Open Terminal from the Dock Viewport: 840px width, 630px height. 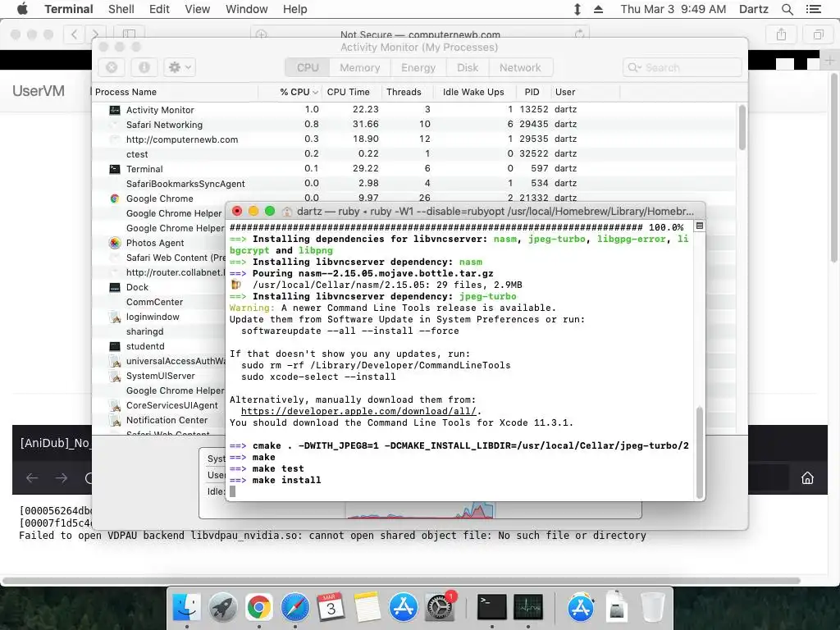[x=492, y=607]
